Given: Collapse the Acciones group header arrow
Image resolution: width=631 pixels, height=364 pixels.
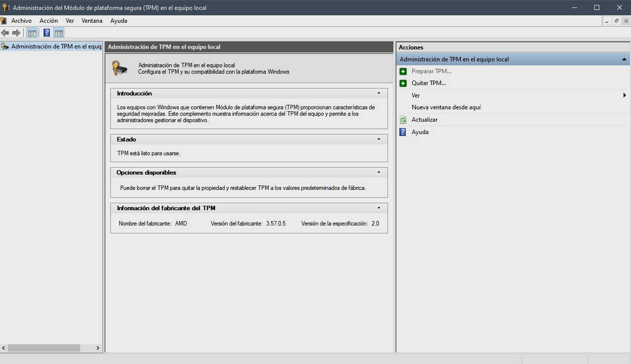Looking at the screenshot, I should [x=624, y=59].
